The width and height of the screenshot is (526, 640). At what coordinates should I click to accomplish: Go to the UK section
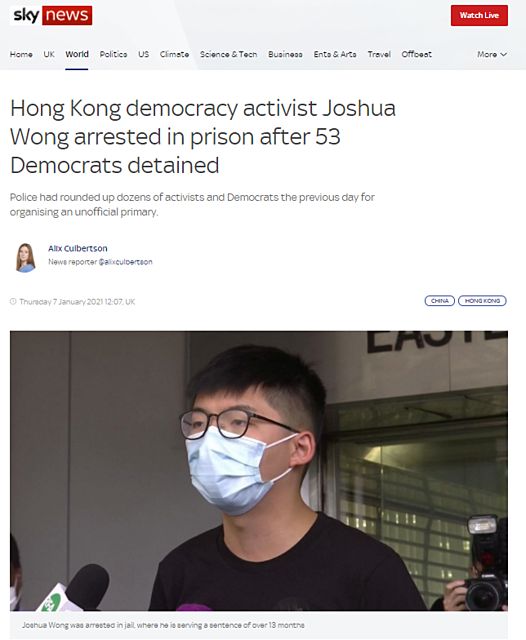(x=49, y=54)
